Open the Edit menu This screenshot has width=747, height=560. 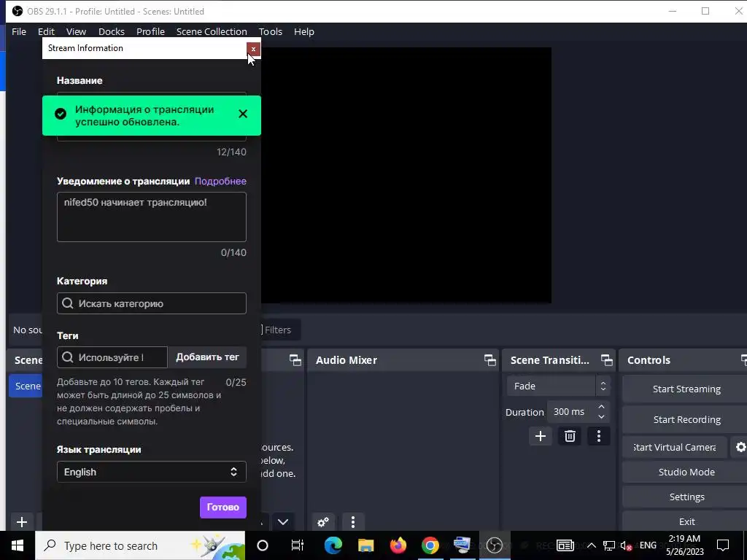tap(46, 31)
